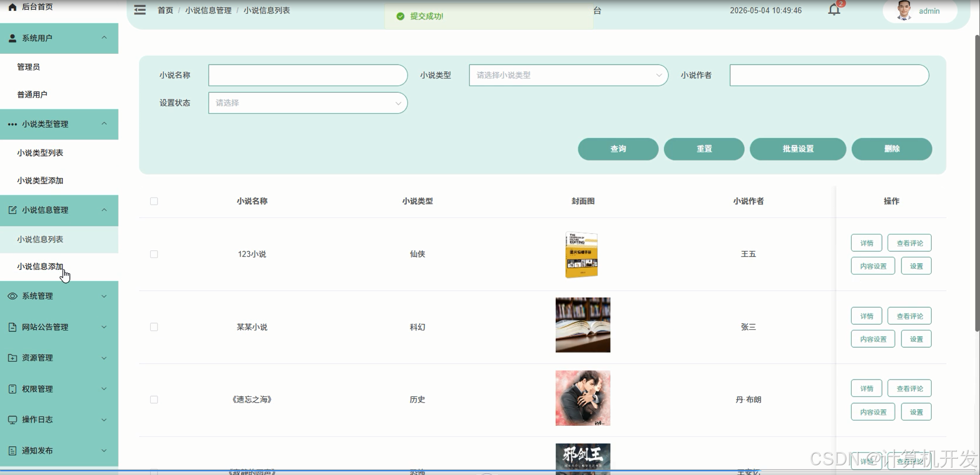Image resolution: width=980 pixels, height=475 pixels.
Task: Click 设置 for 123小说
Action: point(916,266)
